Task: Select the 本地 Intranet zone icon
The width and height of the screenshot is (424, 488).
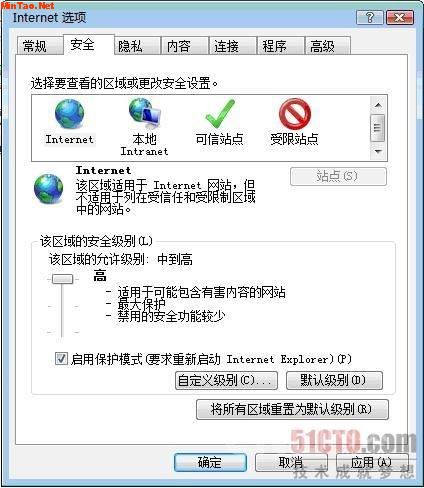Action: tap(145, 114)
